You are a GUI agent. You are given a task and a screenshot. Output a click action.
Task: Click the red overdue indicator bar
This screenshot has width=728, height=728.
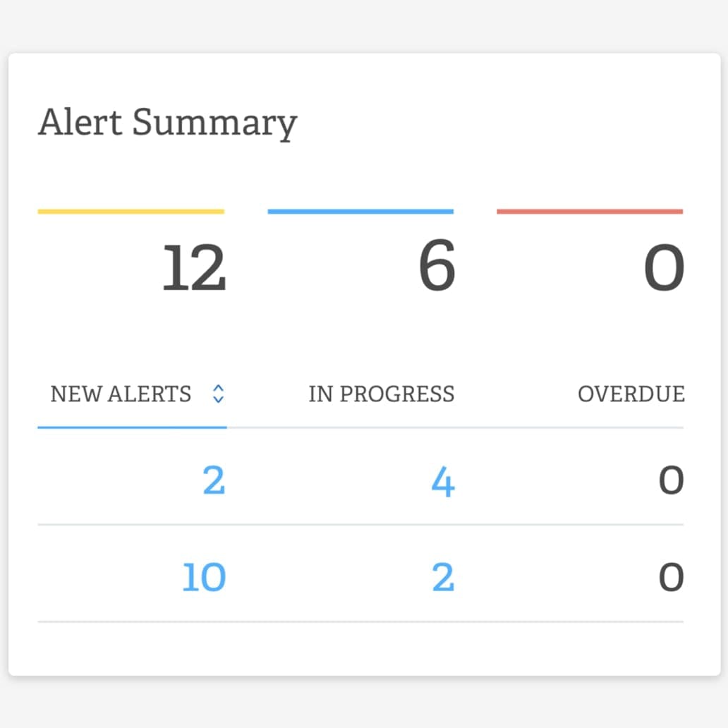(x=590, y=210)
